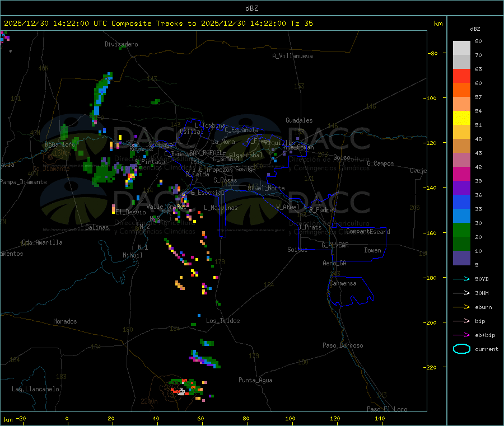Click the 'Valle_Grande' place label

tap(166, 207)
